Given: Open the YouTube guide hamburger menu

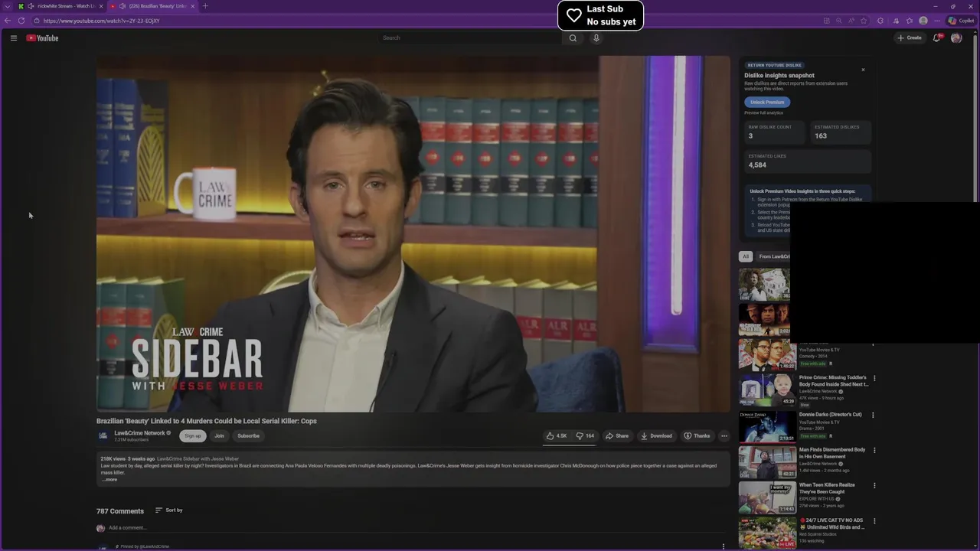Looking at the screenshot, I should 13,37.
